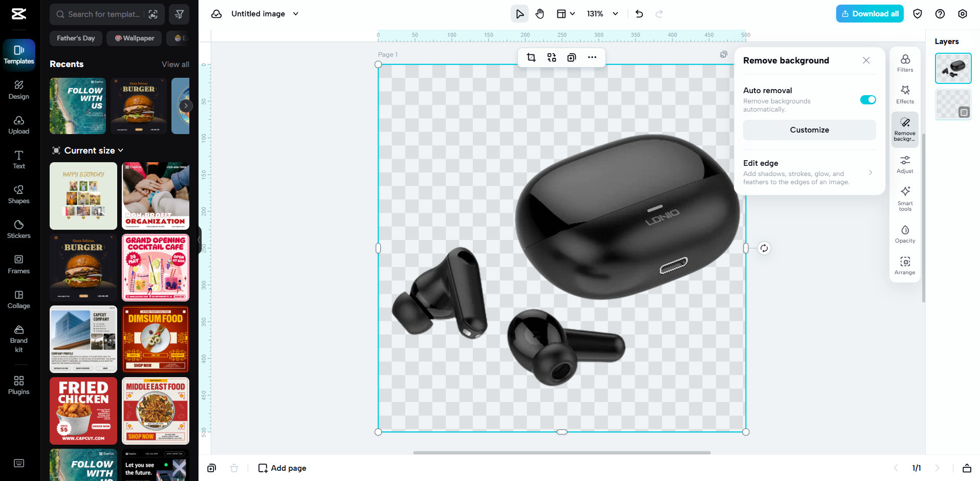Viewport: 980px width, 481px height.
Task: Expand the Edit edge option
Action: (809, 172)
